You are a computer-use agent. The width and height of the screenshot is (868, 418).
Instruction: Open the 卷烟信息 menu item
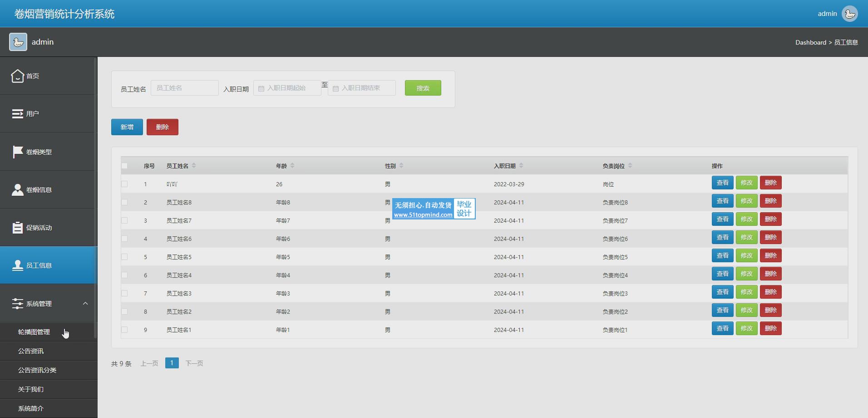(48, 189)
